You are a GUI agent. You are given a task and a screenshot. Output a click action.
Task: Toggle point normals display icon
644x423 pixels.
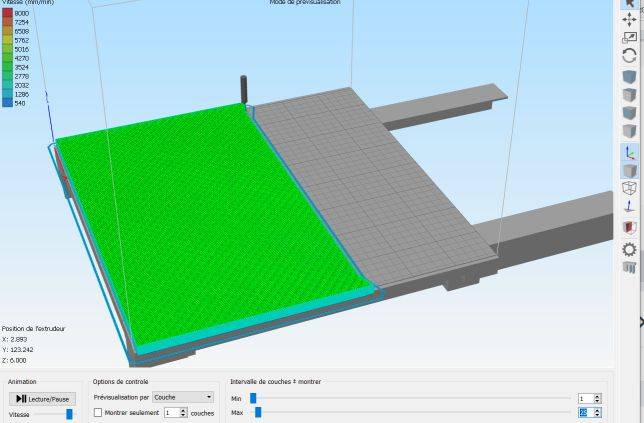click(629, 207)
